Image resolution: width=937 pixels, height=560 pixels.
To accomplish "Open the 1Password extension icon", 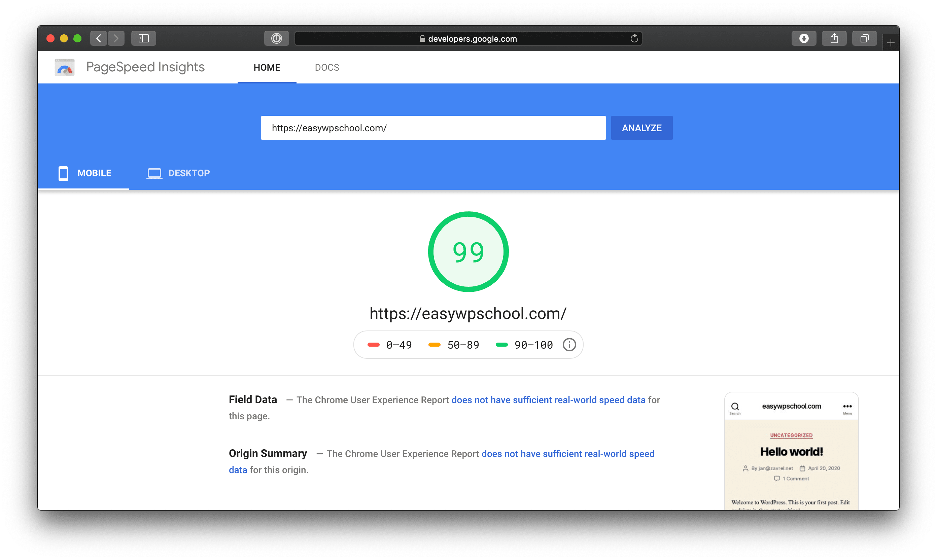I will [x=277, y=38].
